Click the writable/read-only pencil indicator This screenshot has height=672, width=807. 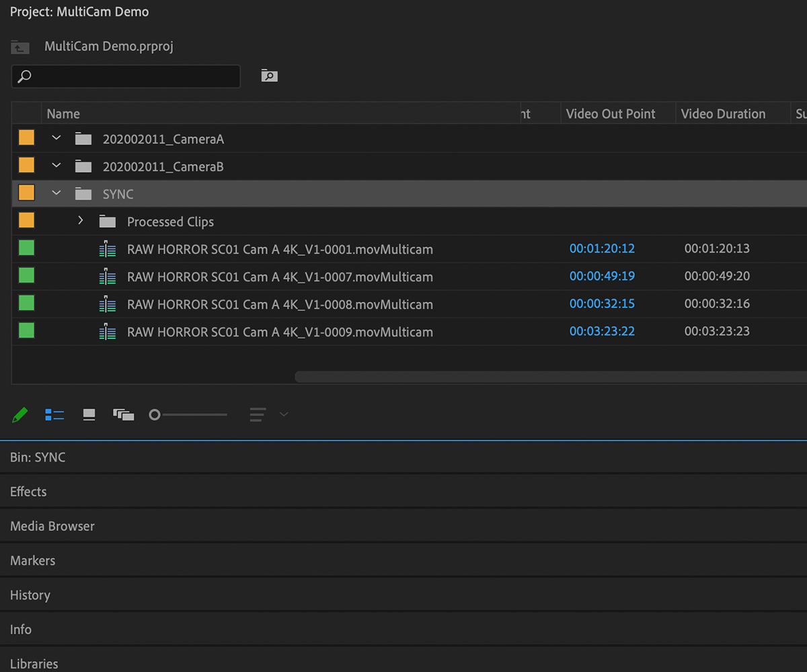(x=20, y=414)
